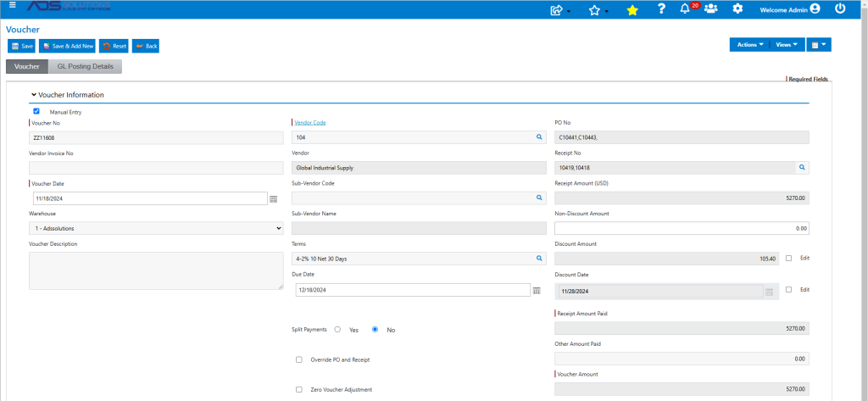
Task: Open Voucher Date calendar picker
Action: pos(274,198)
